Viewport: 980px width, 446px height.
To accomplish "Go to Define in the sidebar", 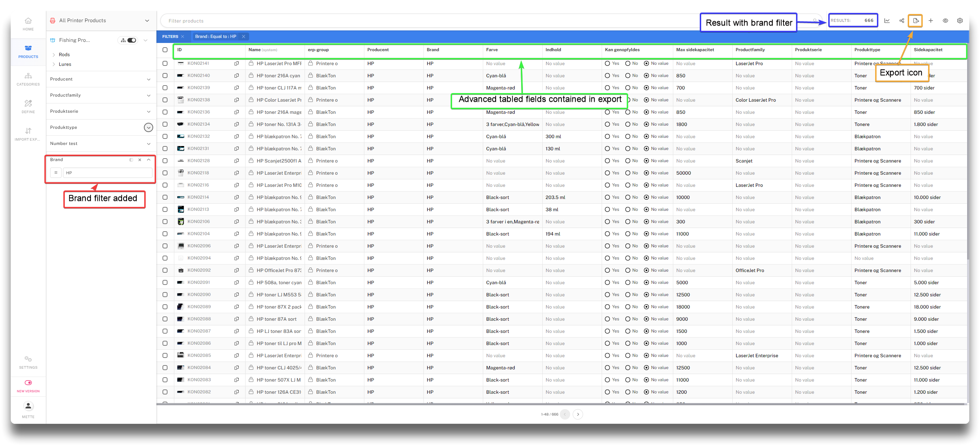I will [28, 106].
